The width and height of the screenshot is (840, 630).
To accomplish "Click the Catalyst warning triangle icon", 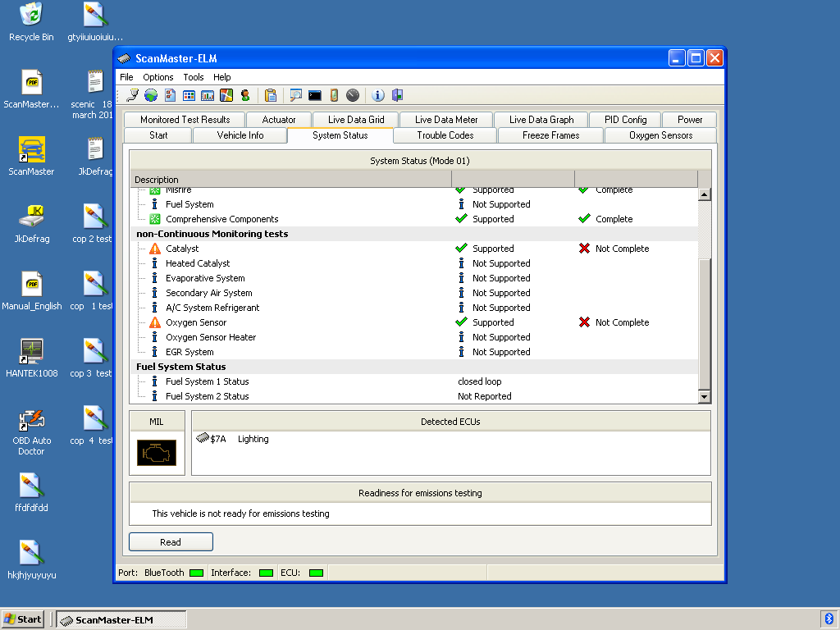I will 155,249.
